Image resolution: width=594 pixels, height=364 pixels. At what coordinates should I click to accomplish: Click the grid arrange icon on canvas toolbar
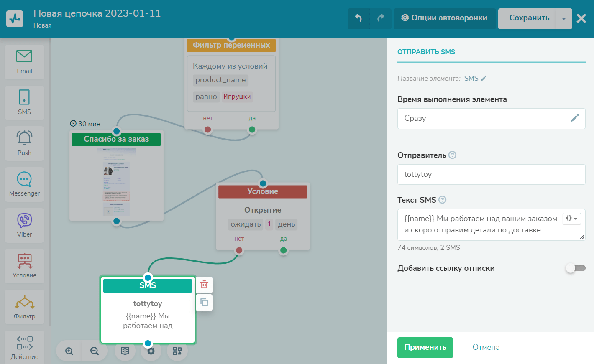click(x=177, y=351)
